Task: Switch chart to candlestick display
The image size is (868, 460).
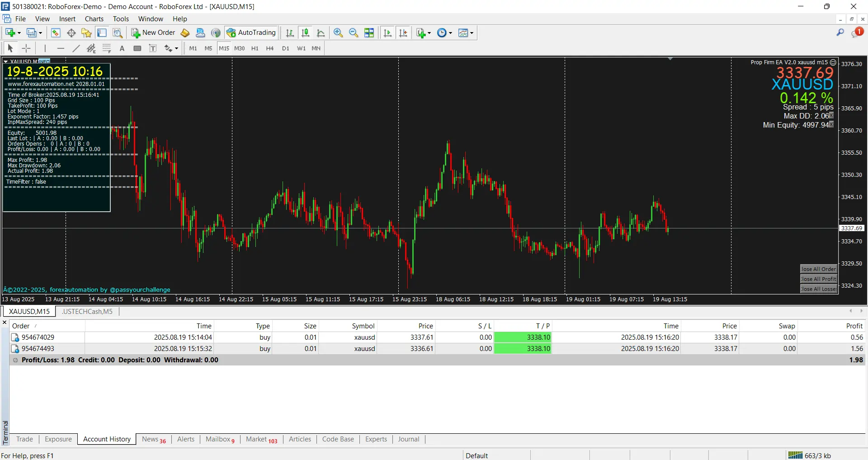Action: coord(306,33)
